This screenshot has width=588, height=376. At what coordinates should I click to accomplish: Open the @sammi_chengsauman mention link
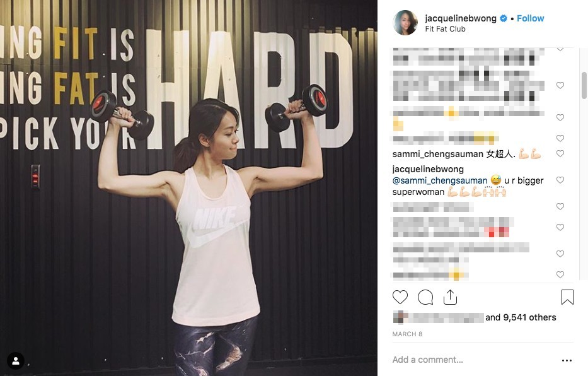tap(440, 180)
